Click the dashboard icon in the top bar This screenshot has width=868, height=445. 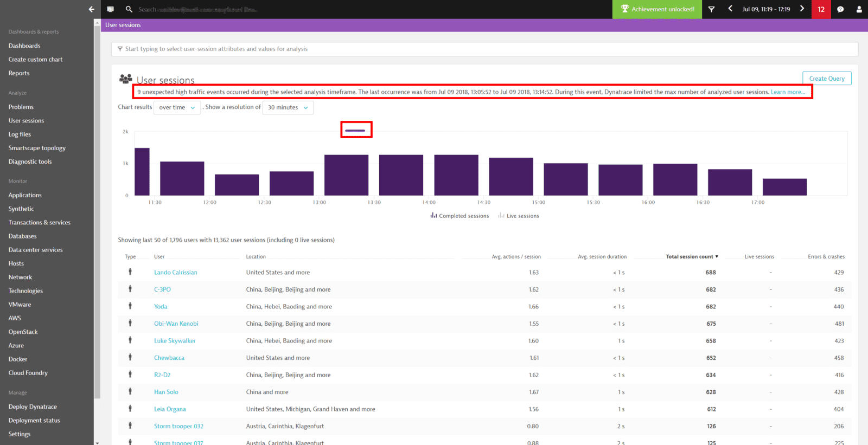click(x=111, y=9)
